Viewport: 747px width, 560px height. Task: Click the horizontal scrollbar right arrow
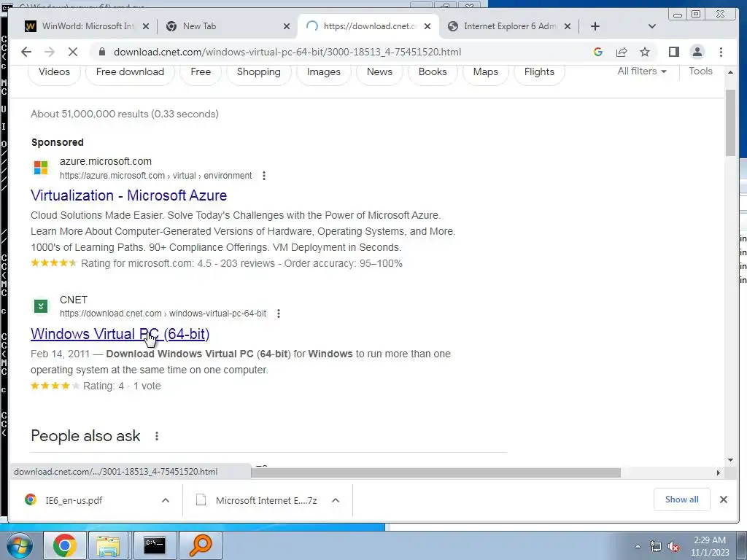click(718, 472)
